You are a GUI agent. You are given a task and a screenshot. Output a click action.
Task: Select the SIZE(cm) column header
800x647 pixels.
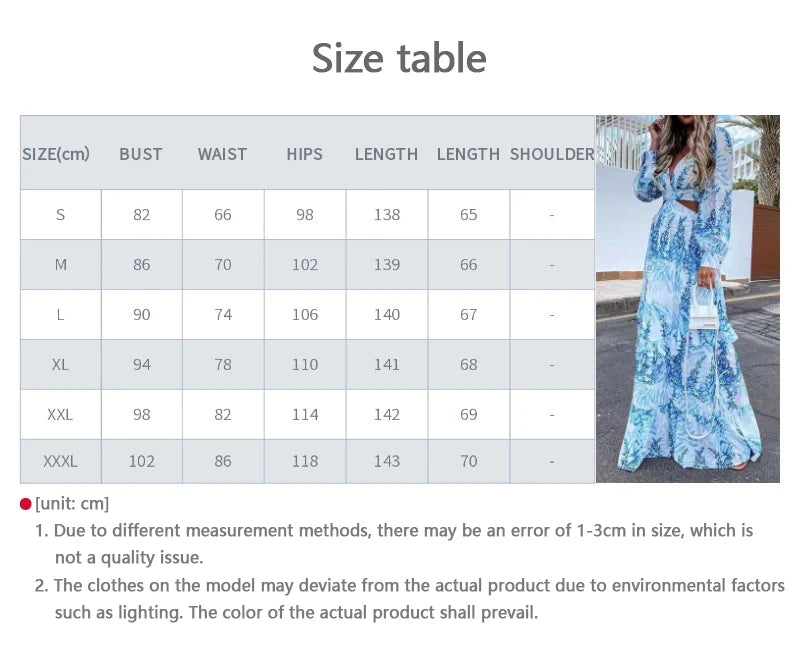[56, 154]
